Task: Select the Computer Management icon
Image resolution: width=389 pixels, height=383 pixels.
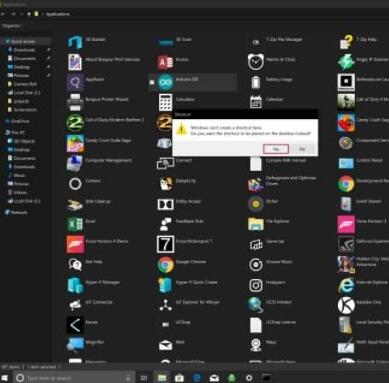Action: point(75,163)
